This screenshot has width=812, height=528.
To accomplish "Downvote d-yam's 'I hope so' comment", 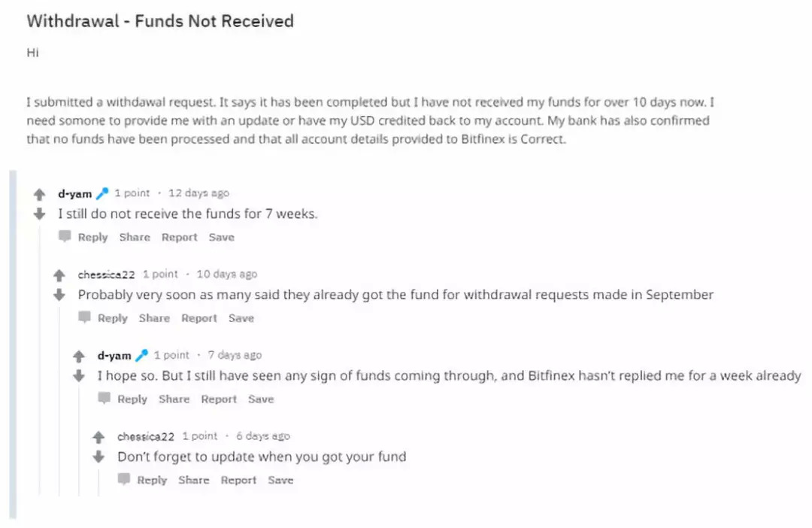I will pos(79,375).
